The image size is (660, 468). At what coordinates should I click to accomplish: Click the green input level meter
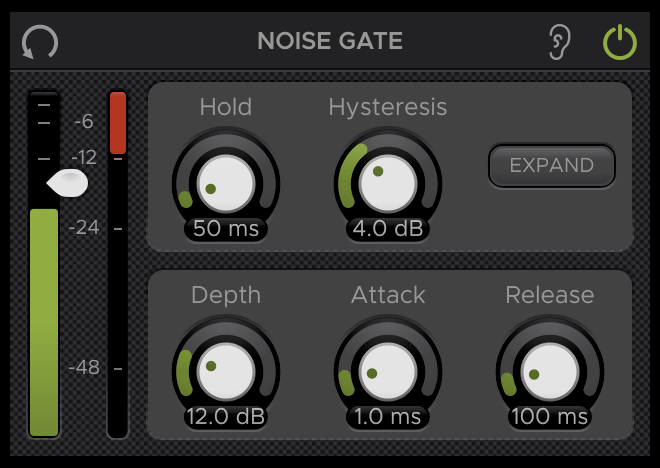[44, 322]
